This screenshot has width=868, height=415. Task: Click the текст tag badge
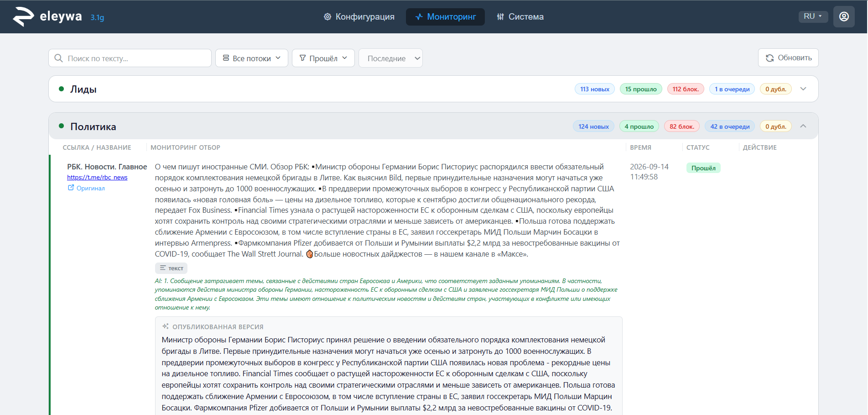(x=171, y=268)
